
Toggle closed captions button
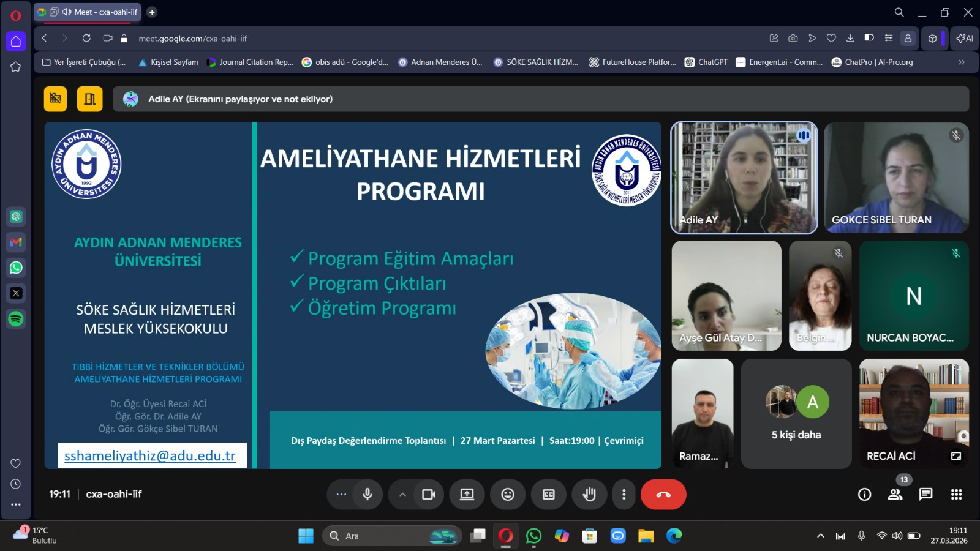pyautogui.click(x=549, y=495)
